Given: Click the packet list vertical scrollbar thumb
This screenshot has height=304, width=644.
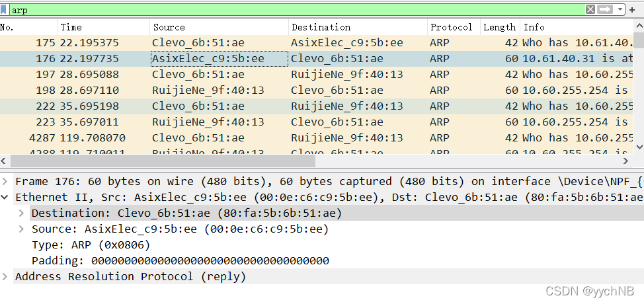Looking at the screenshot, I should (x=639, y=40).
